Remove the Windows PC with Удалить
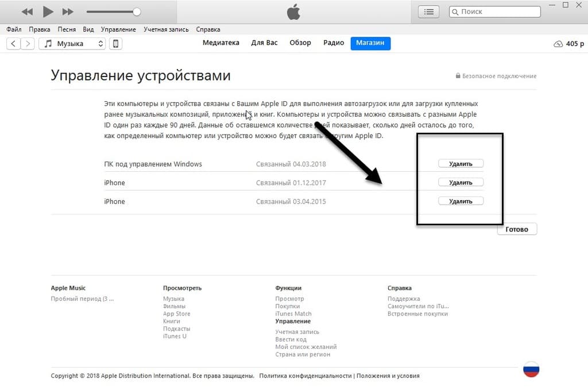 coord(461,164)
